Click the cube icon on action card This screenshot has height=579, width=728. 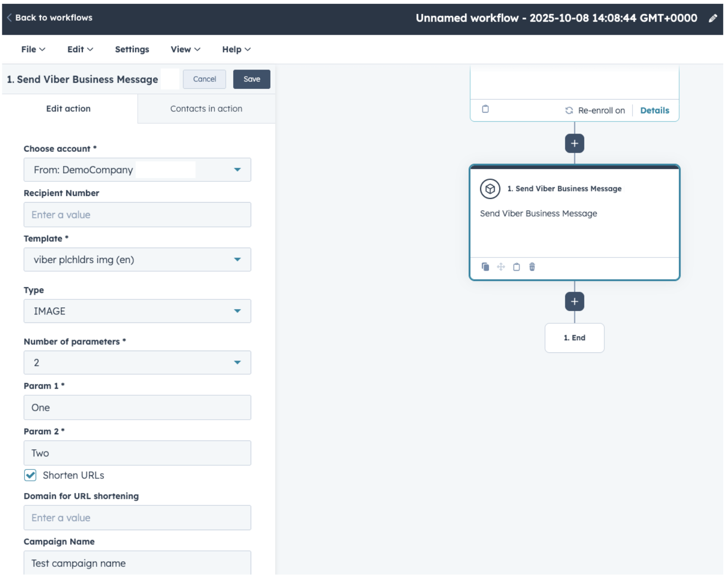(x=490, y=189)
